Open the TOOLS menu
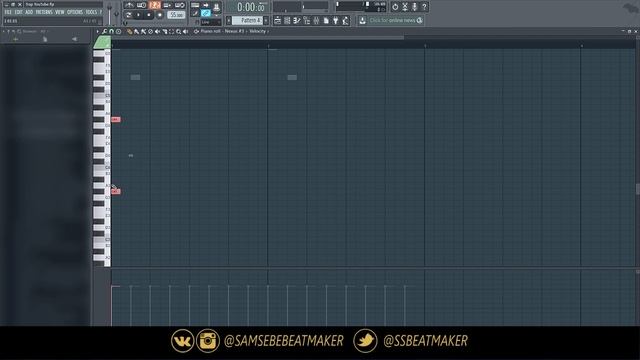 tap(91, 12)
